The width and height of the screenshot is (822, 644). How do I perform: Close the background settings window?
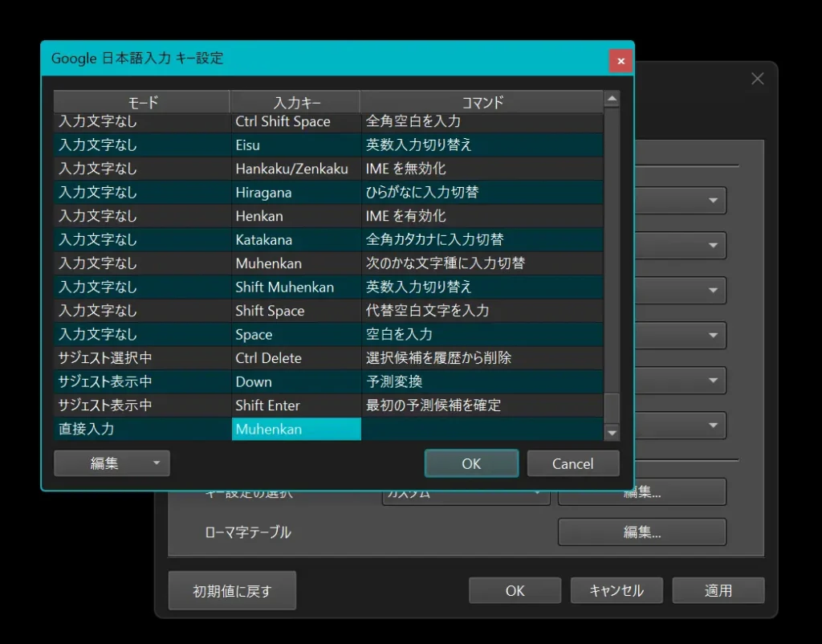point(758,79)
